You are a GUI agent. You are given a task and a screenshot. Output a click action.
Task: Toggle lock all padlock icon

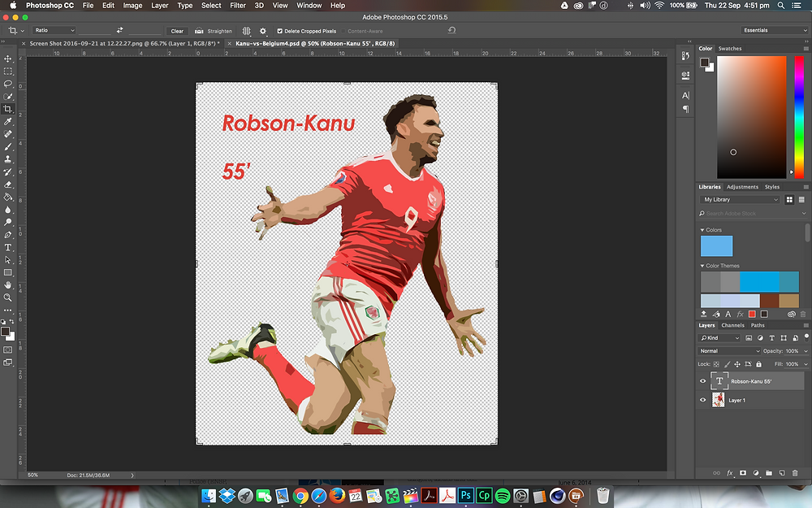pos(758,364)
